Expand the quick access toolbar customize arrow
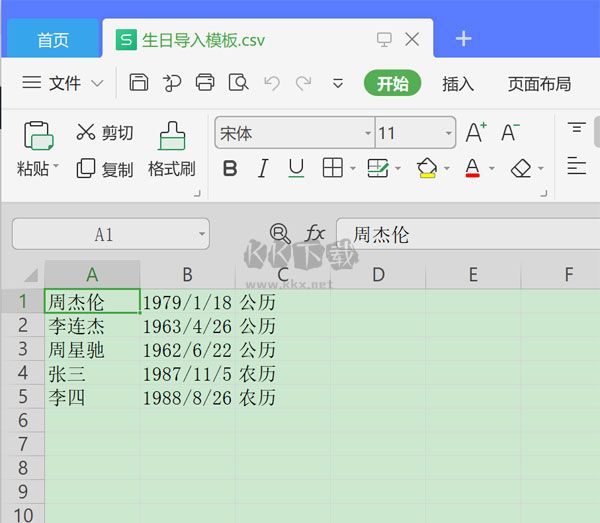The image size is (600, 523). (338, 83)
